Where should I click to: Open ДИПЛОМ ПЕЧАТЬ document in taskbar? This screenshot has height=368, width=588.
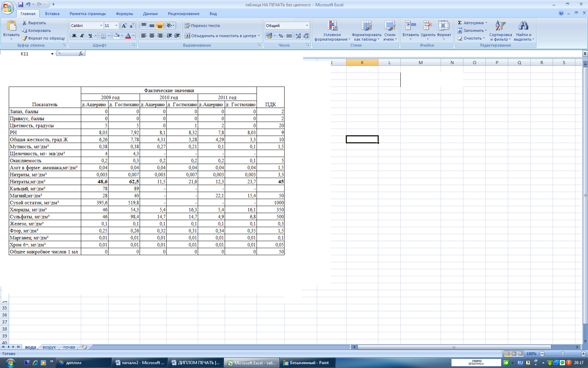tap(196, 363)
